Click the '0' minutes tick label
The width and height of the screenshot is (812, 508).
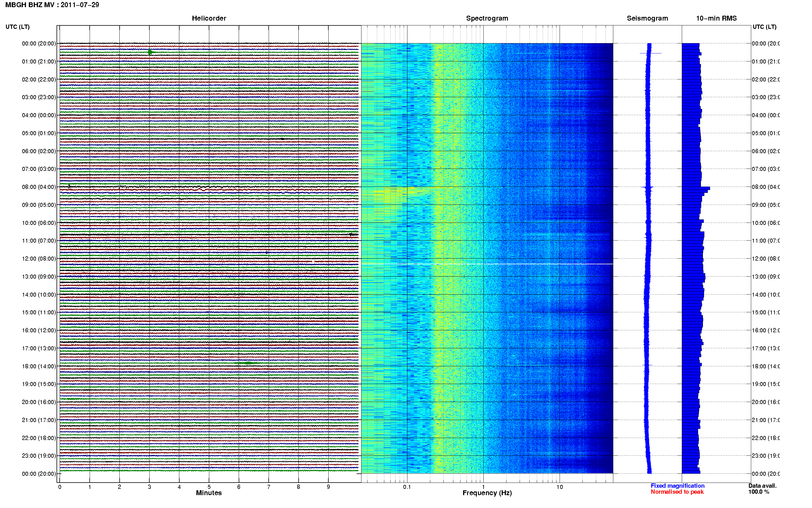[x=60, y=487]
